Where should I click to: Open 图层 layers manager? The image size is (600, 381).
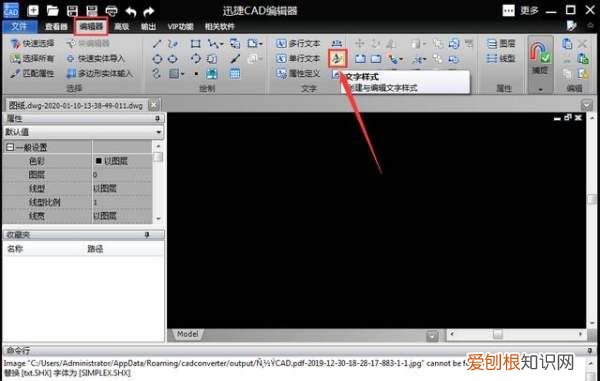(501, 44)
